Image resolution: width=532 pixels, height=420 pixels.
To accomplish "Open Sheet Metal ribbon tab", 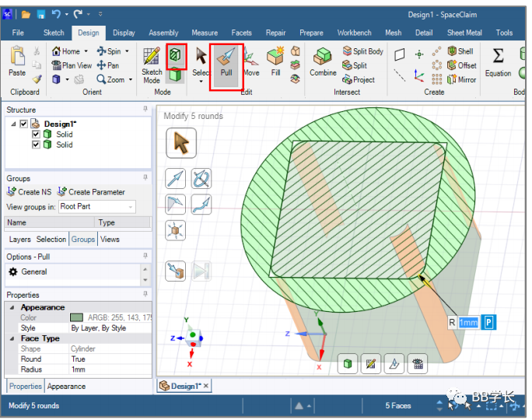I will pos(464,33).
